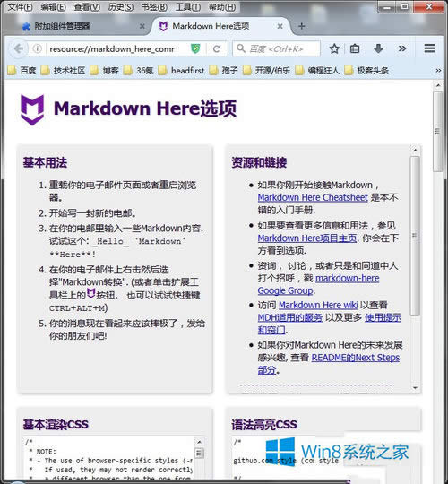
Task: Open the bookmarks list icon
Action: click(x=355, y=48)
